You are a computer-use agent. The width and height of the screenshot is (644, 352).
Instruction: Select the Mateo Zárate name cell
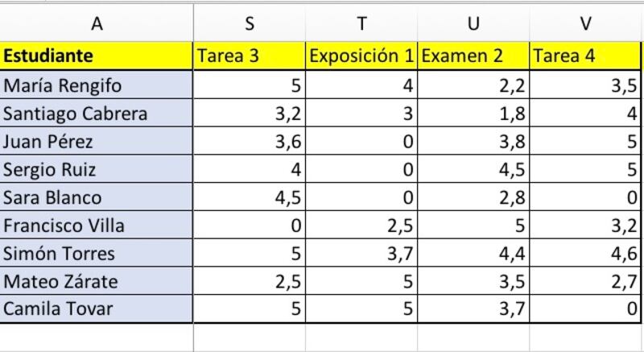pyautogui.click(x=97, y=281)
